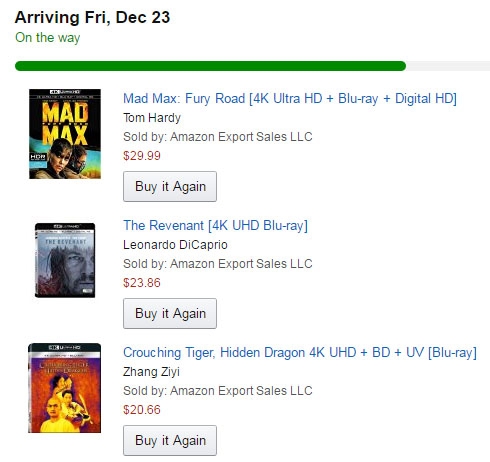The height and width of the screenshot is (462, 490).
Task: Open Crouching Tiger, Hidden Dragon title link
Action: click(300, 353)
